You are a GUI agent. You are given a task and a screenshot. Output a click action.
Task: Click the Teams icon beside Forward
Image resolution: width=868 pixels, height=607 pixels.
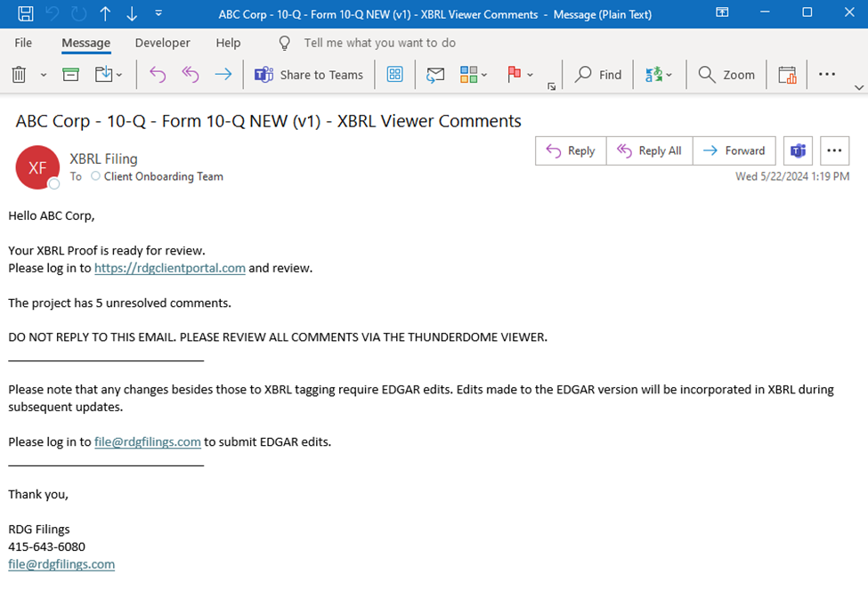[799, 150]
